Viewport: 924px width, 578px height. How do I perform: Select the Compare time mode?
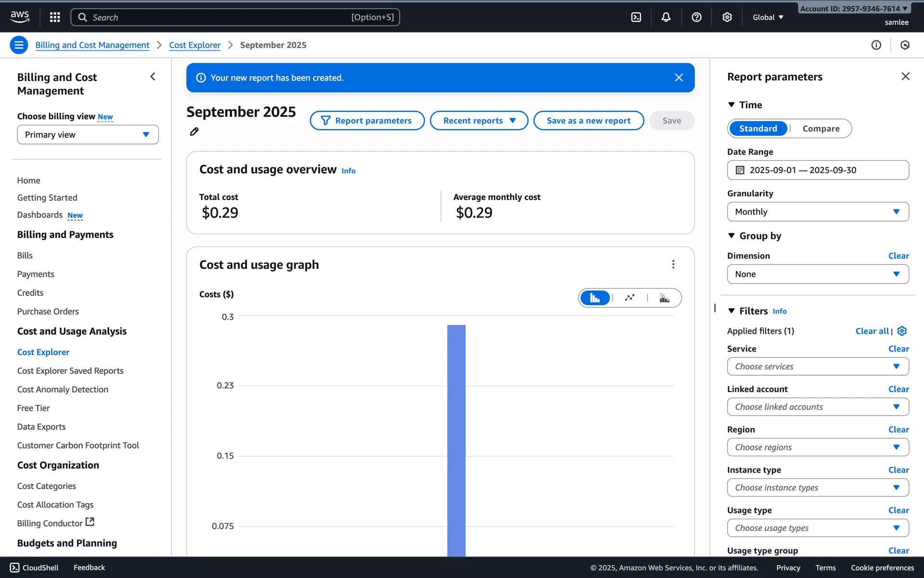[x=821, y=129]
